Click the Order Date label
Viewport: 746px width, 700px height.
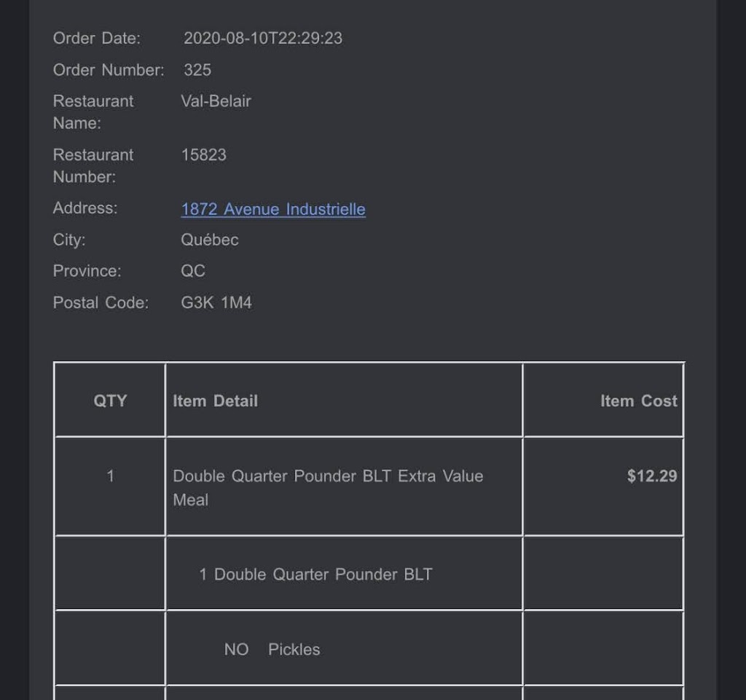[x=97, y=38]
